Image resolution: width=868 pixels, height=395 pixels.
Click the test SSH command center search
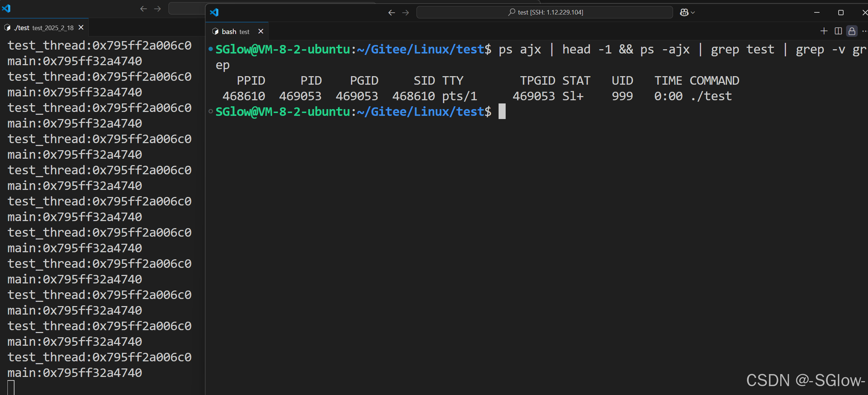tap(545, 12)
